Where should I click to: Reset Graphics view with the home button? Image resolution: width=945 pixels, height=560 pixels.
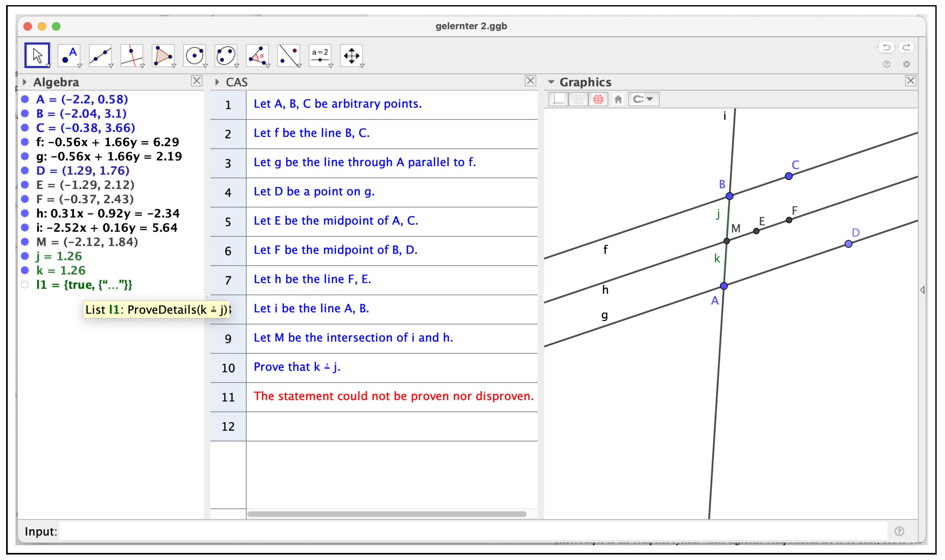click(618, 99)
